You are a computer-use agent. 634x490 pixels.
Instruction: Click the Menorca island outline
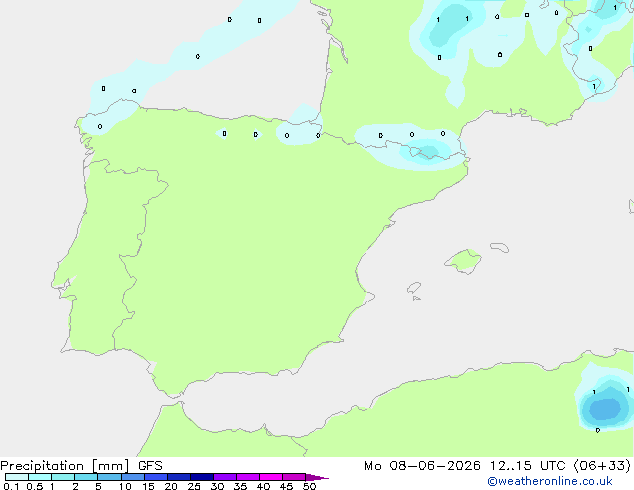pos(500,247)
